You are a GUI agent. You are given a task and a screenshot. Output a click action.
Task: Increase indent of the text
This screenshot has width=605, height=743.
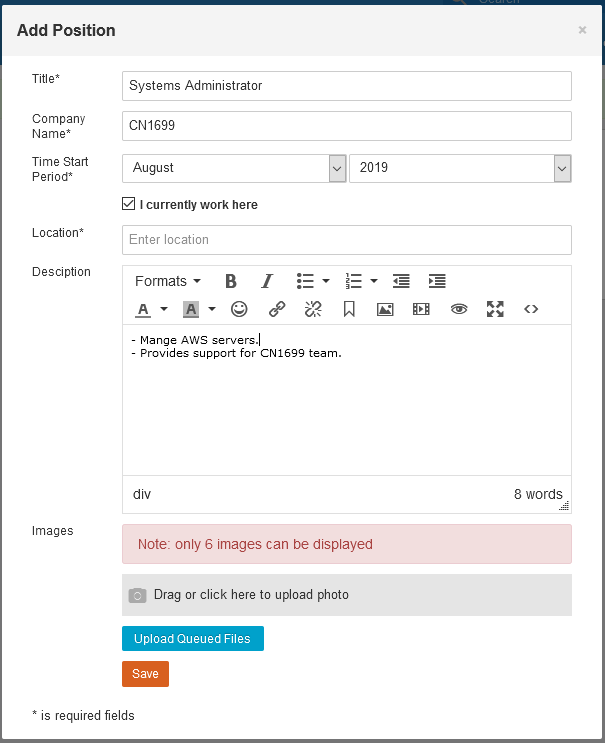(437, 281)
